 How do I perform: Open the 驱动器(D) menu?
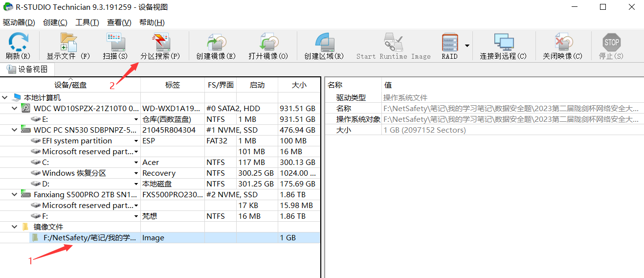[19, 23]
